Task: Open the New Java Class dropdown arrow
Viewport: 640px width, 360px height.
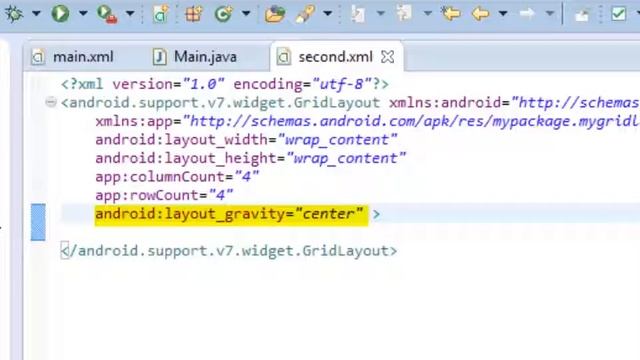Action: (246, 13)
